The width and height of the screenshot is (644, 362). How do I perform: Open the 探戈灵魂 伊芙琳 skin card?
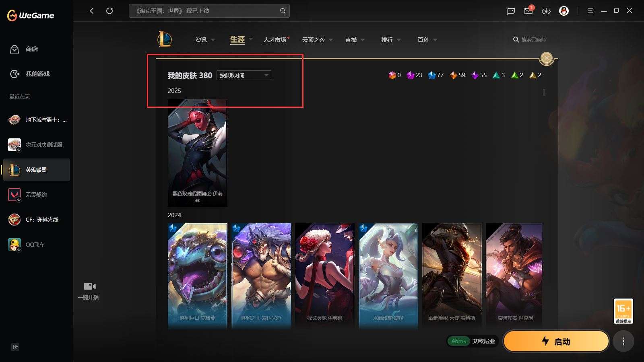(x=325, y=276)
